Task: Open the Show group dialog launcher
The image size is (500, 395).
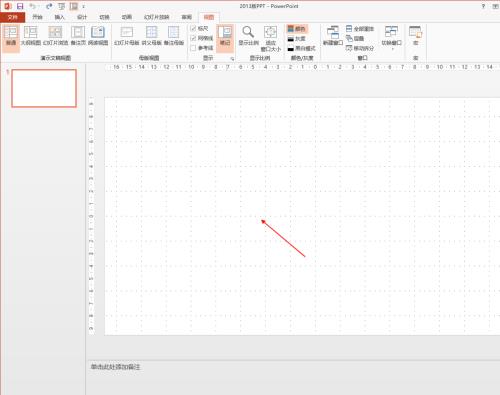Action: click(x=232, y=59)
